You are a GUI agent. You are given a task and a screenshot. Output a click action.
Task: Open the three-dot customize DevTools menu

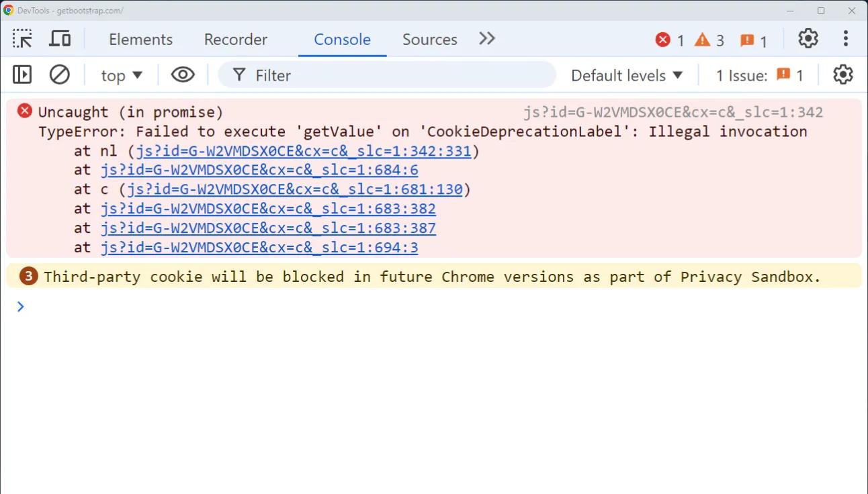[x=845, y=39]
